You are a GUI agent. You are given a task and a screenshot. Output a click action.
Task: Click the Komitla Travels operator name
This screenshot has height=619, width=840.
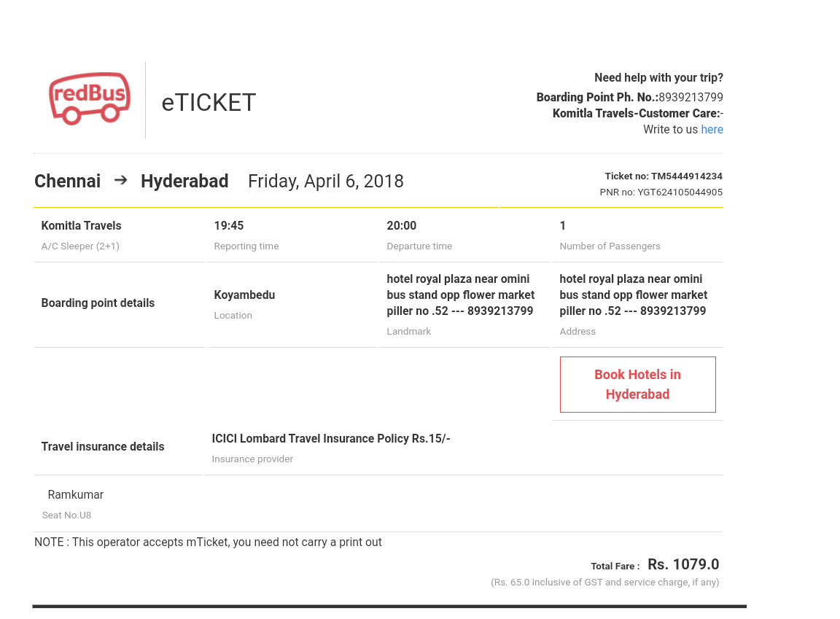pos(81,226)
